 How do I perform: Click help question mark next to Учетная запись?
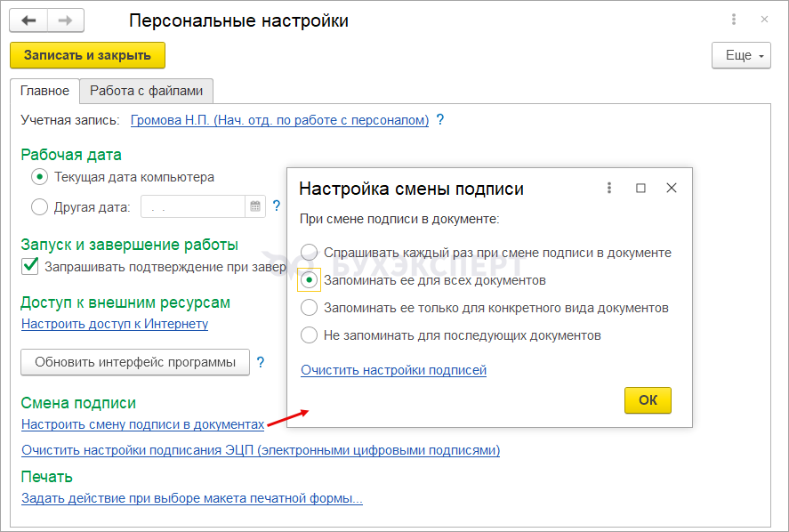[439, 119]
